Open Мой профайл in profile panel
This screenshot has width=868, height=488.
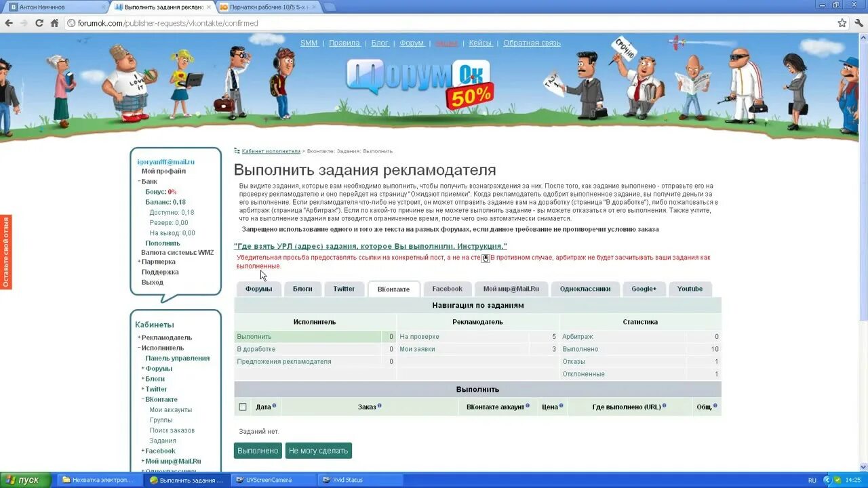point(163,171)
